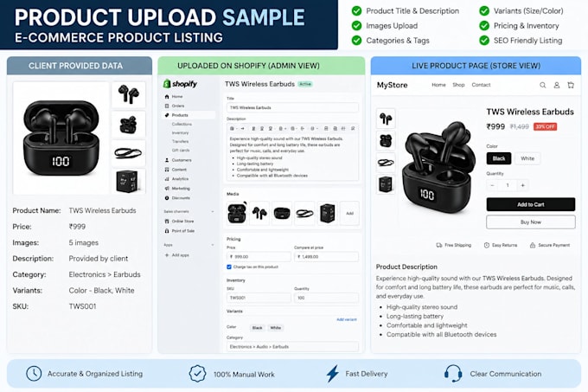The height and width of the screenshot is (392, 588).
Task: Select first media thumbnail of earbuds case
Action: (x=237, y=213)
